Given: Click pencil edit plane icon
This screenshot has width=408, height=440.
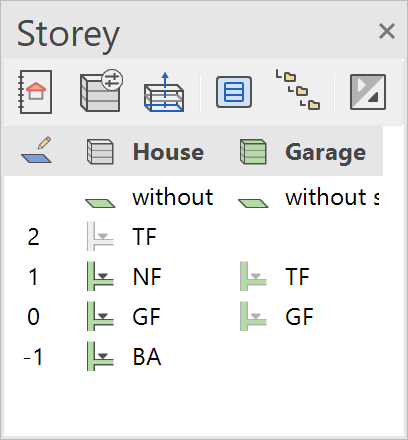Looking at the screenshot, I should pos(36,150).
